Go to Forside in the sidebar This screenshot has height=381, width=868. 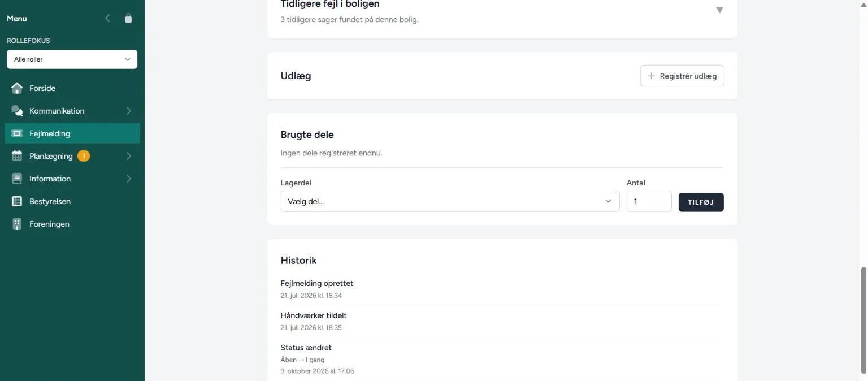click(x=72, y=88)
